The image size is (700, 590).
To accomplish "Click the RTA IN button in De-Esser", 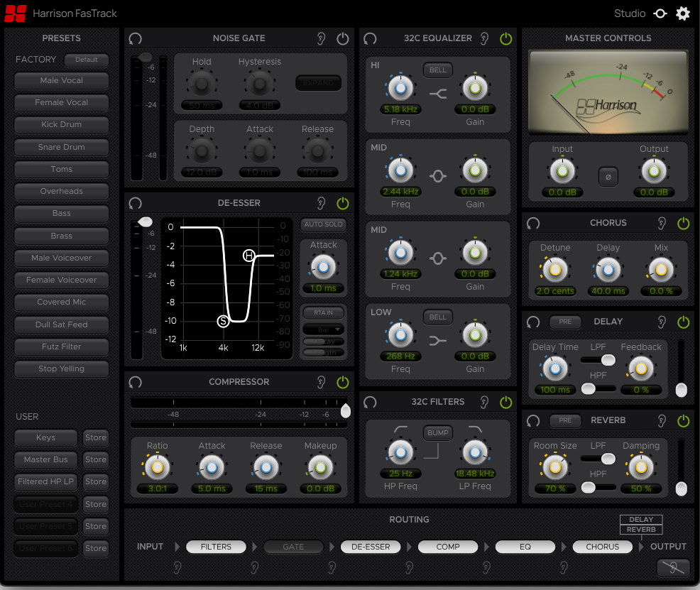I will click(x=323, y=312).
